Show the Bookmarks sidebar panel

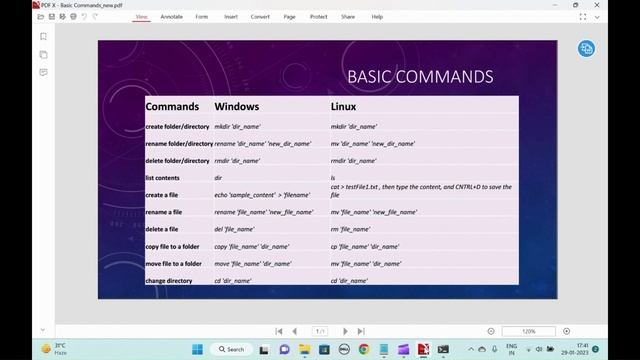[x=43, y=36]
